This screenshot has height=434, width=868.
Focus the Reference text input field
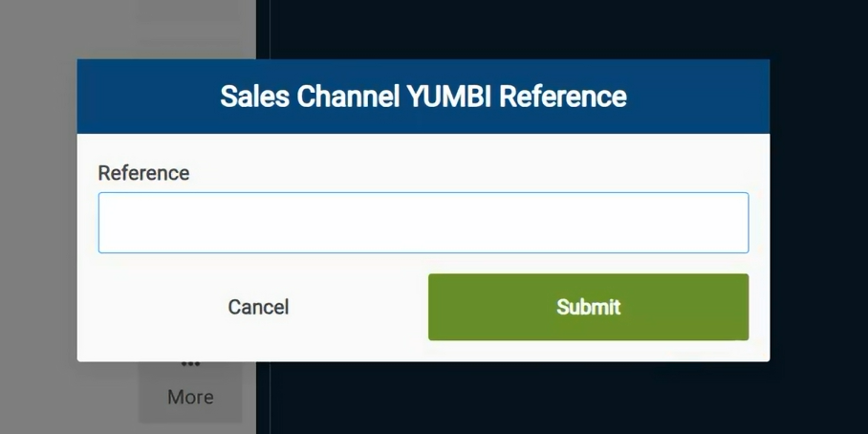pos(423,223)
